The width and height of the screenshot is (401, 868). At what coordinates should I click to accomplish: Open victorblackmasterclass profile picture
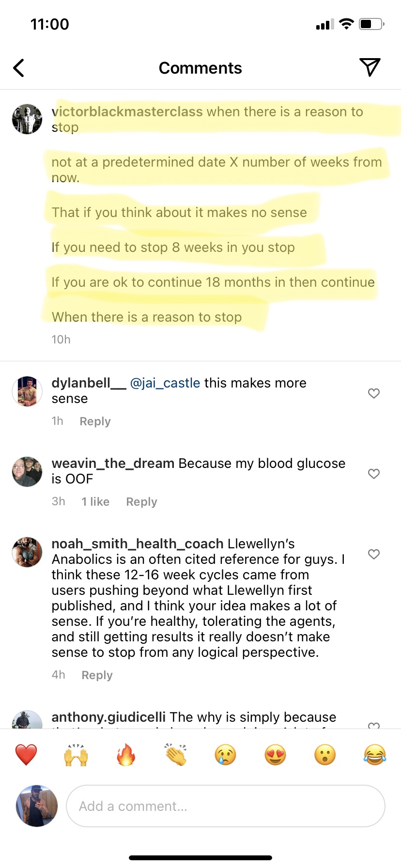click(27, 119)
